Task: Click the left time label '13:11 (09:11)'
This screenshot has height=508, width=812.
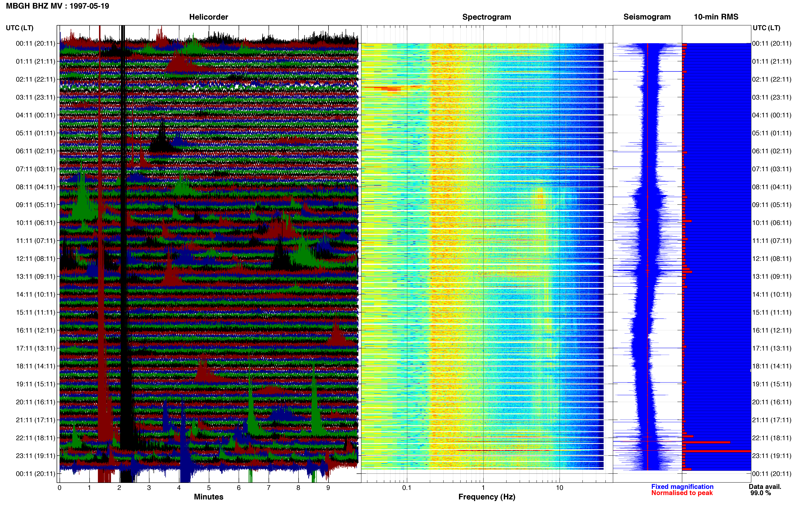Action: 36,277
